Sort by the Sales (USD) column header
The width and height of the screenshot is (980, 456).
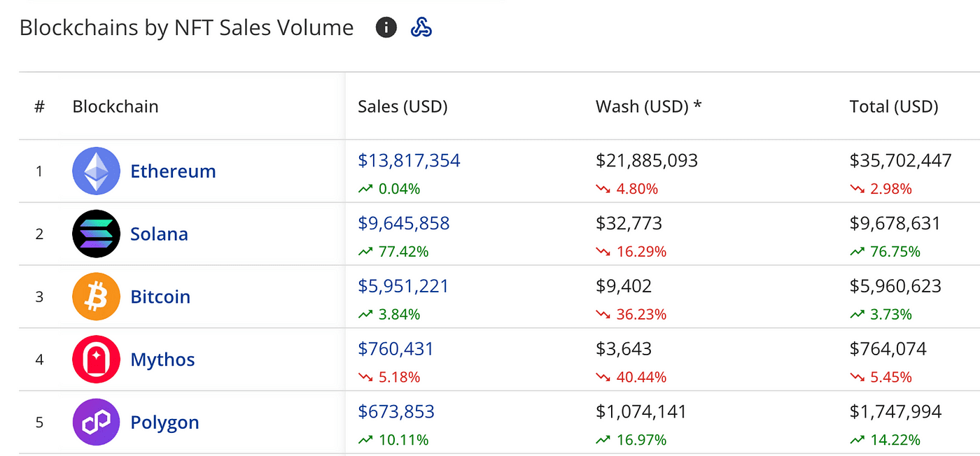(x=402, y=107)
